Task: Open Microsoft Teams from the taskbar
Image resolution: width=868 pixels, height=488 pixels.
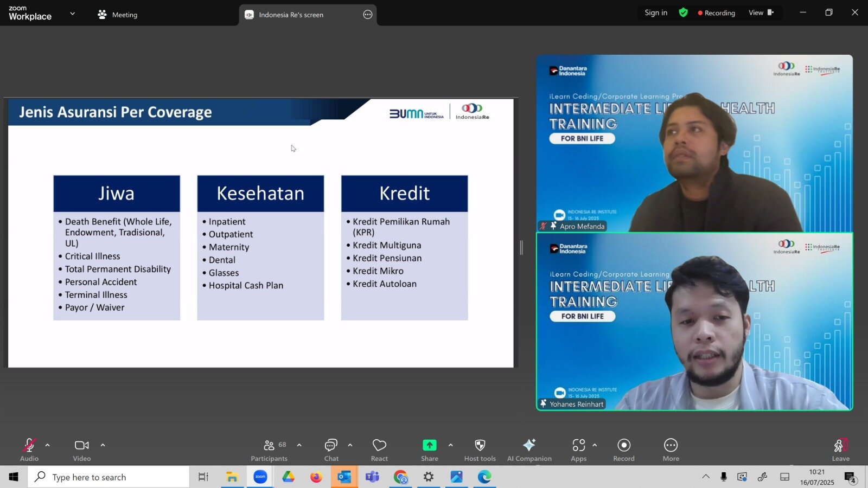Action: [x=372, y=477]
